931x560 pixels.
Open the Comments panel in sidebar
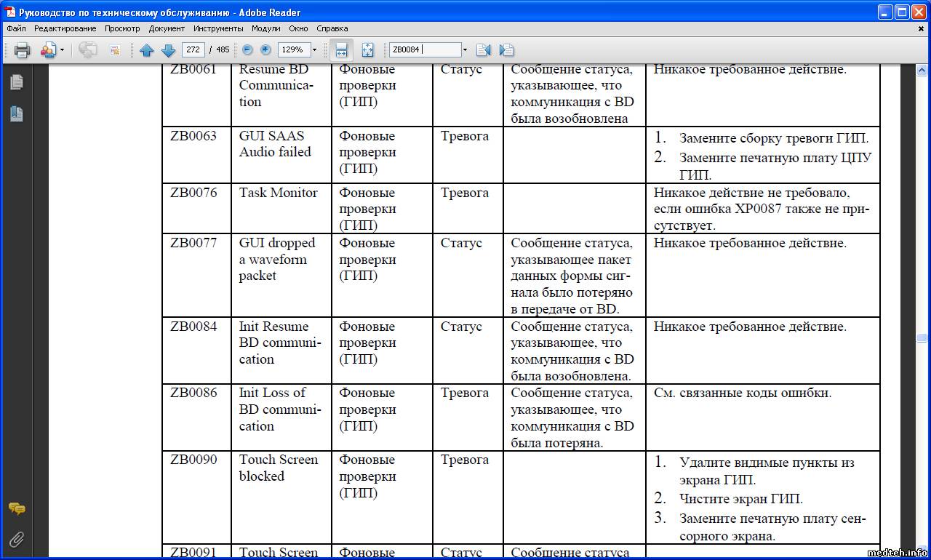[x=17, y=508]
